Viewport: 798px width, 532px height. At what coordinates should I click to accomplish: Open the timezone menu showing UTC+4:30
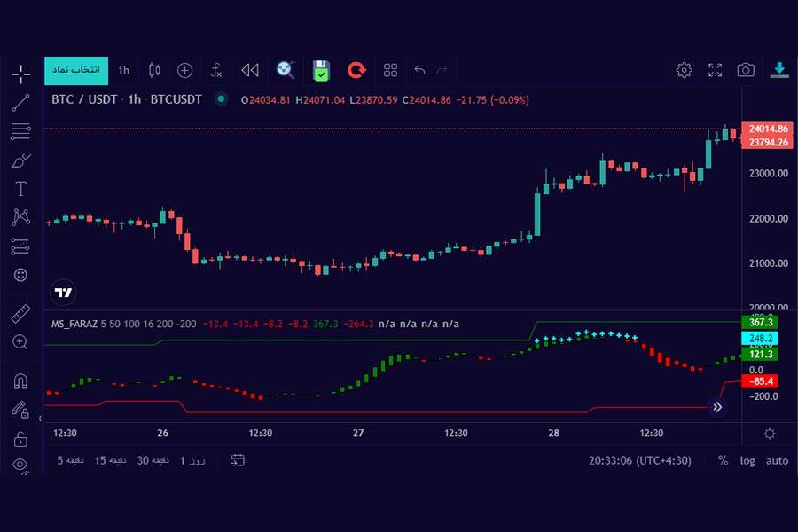pyautogui.click(x=639, y=461)
